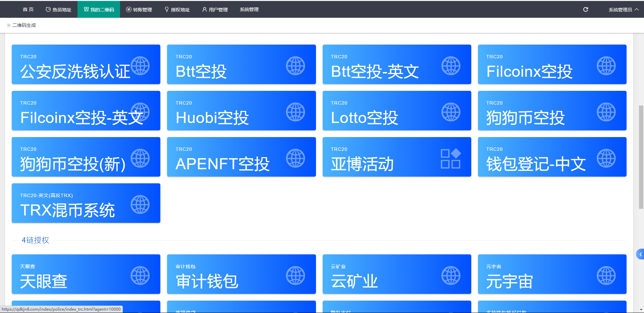Open the 首页 menu item
Screen dimensions: 644x313
tap(28, 9)
